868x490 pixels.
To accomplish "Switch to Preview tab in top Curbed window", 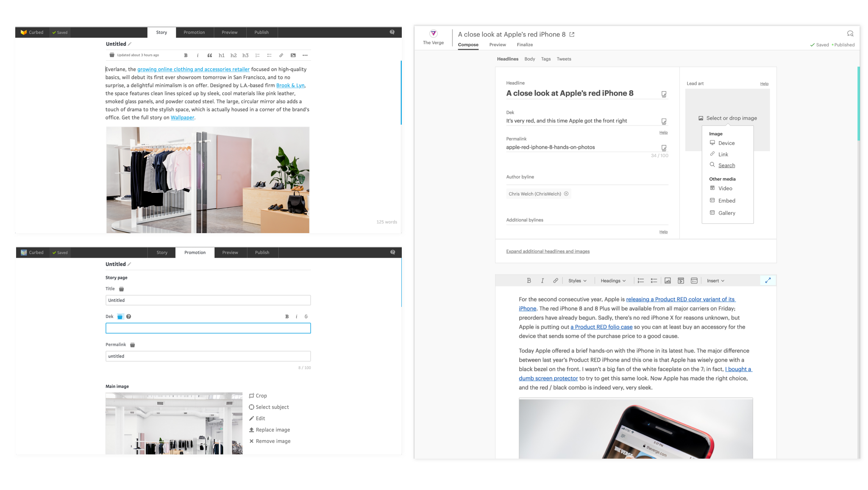I will [229, 32].
